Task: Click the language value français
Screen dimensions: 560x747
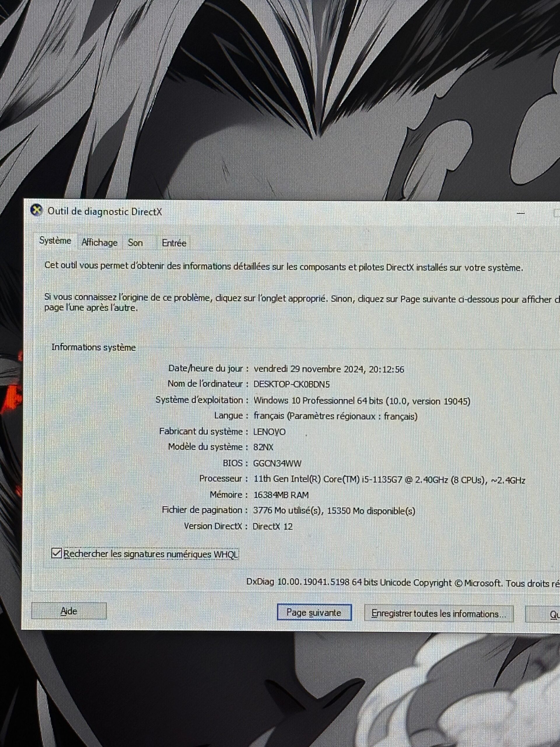Action: point(335,416)
